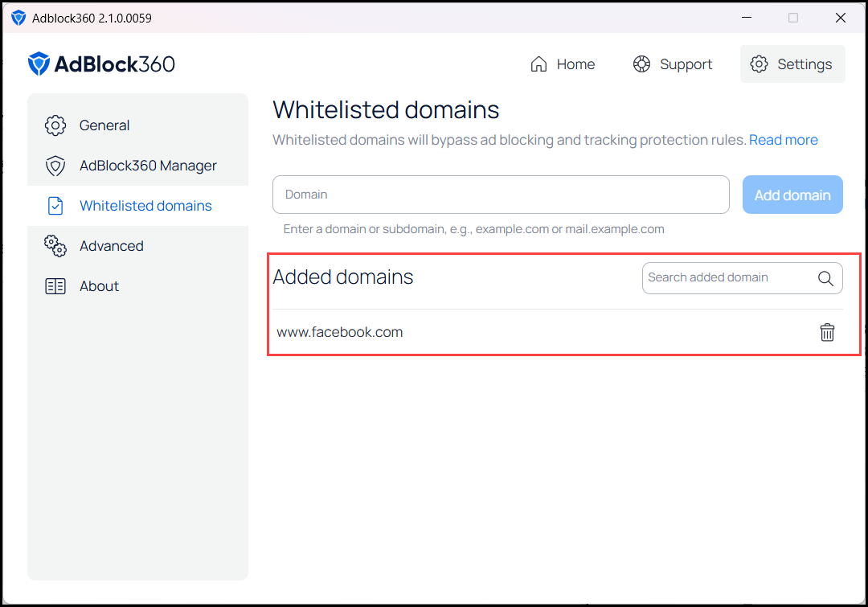
Task: Click the AdBlock360 shield logo
Action: click(39, 64)
